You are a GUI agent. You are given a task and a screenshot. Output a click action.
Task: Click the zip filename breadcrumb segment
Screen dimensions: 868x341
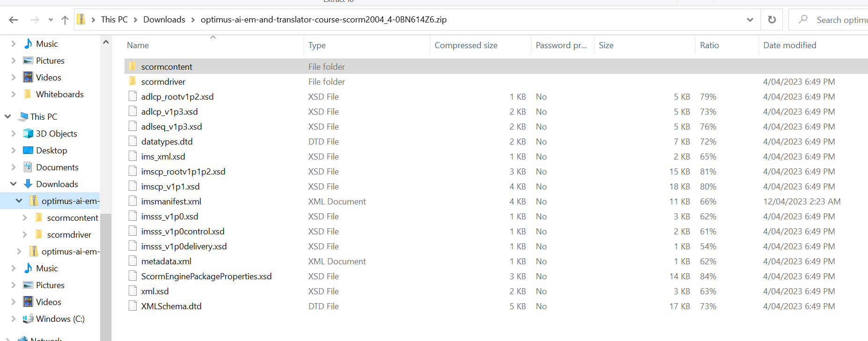[324, 20]
